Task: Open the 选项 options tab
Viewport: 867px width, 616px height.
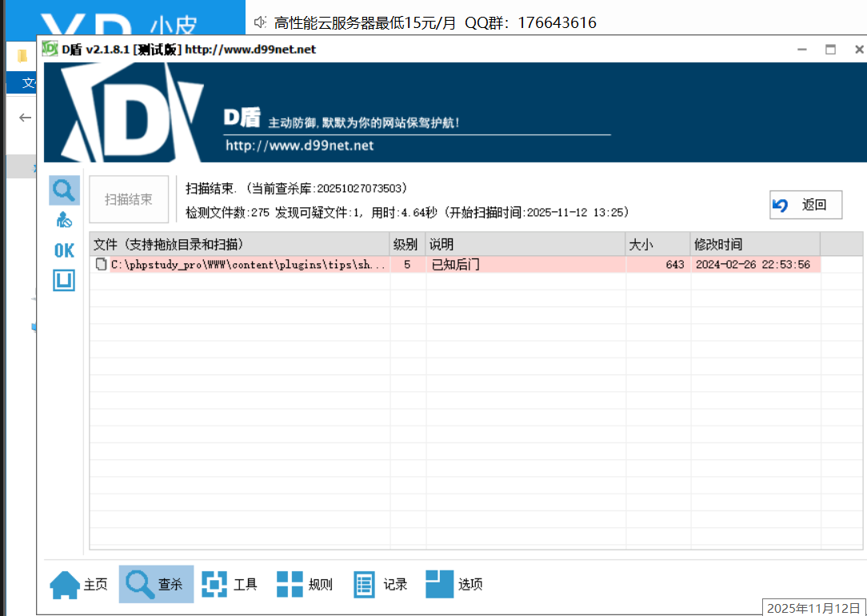Action: point(454,585)
